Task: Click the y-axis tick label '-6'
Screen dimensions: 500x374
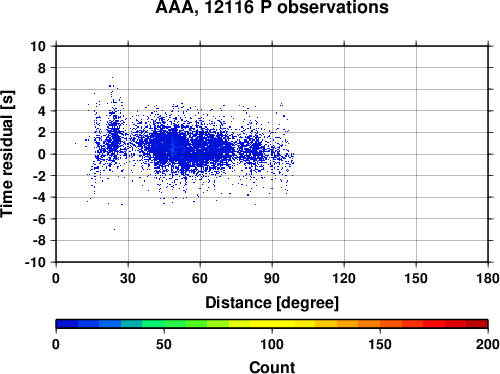Action: pos(39,219)
